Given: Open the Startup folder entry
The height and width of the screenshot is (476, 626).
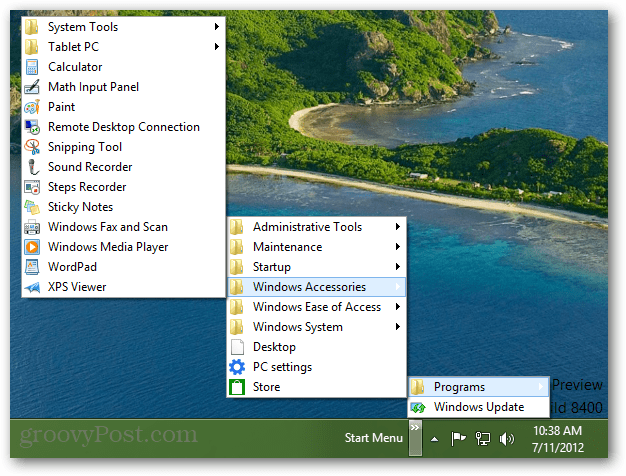Looking at the screenshot, I should coord(317,267).
